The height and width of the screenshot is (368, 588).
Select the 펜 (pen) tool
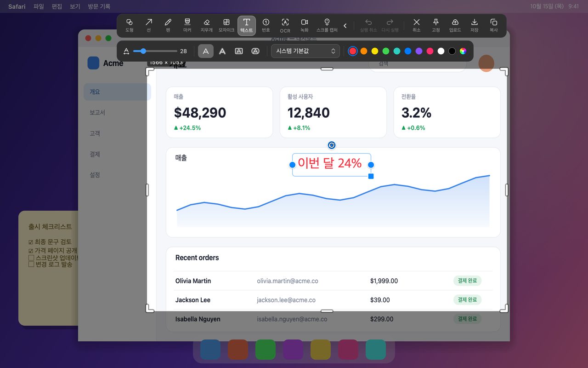(x=168, y=25)
